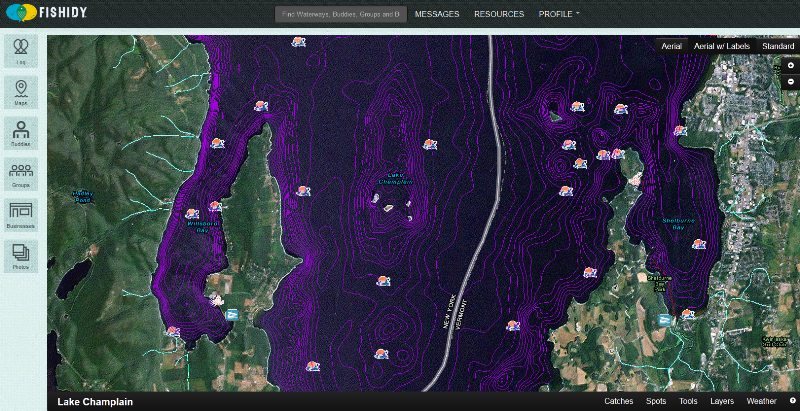The width and height of the screenshot is (800, 411).
Task: Switch map to Aerial w/ Labels
Action: click(723, 46)
